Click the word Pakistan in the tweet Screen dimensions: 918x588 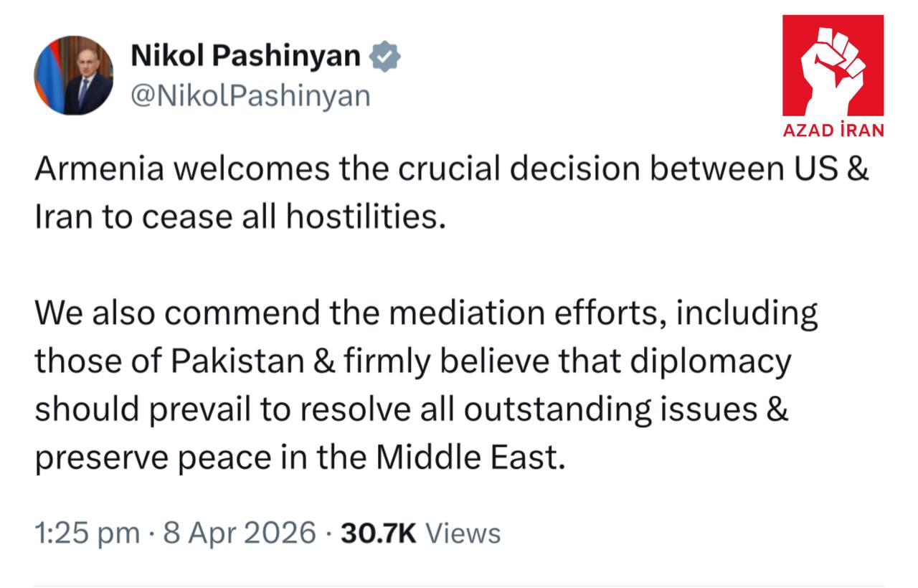pos(237,362)
